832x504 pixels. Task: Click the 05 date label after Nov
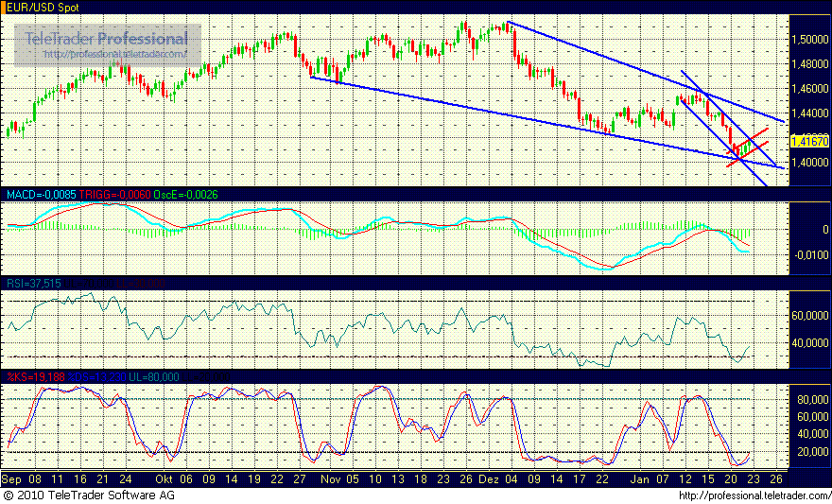tap(352, 478)
